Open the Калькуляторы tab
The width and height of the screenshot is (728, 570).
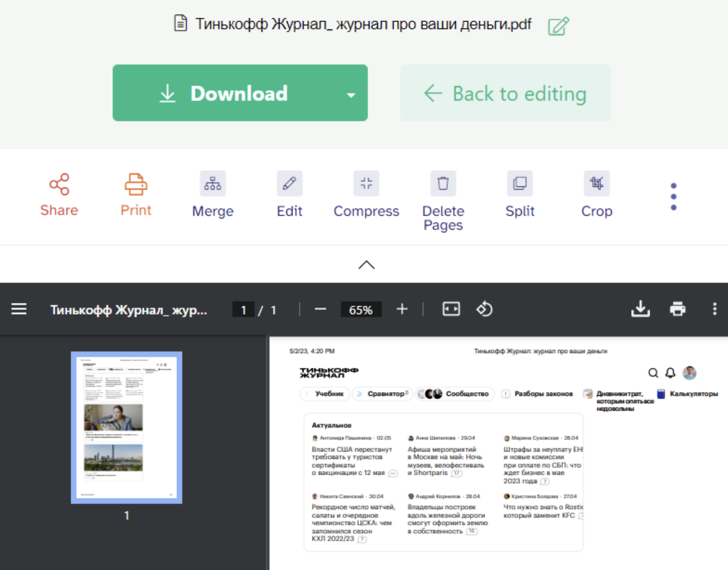pyautogui.click(x=688, y=394)
